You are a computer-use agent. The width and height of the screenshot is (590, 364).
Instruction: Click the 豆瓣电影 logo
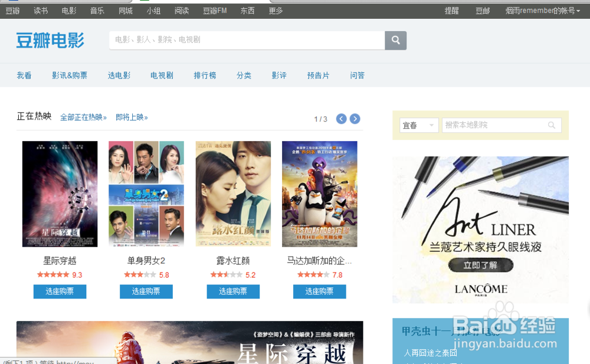pyautogui.click(x=50, y=40)
